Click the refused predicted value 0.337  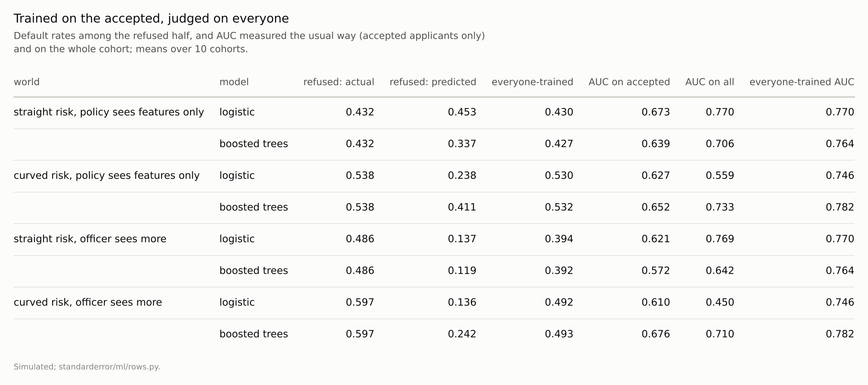[x=462, y=144]
